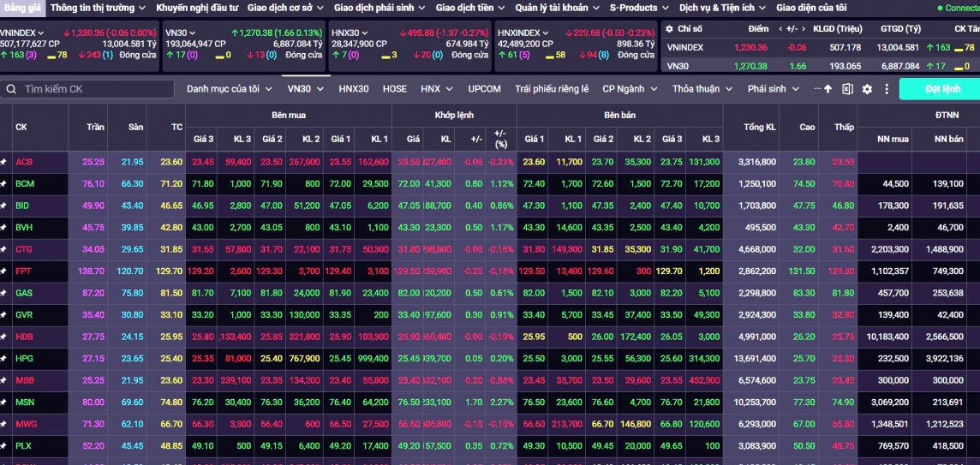Click the upward arrow icon in the toolbar
Screen dimensions: 980x465
coord(828,89)
